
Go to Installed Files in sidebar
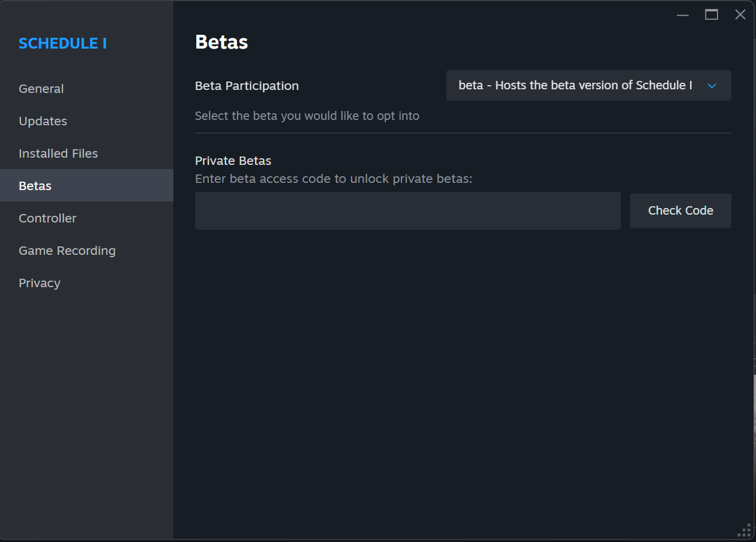click(x=58, y=153)
